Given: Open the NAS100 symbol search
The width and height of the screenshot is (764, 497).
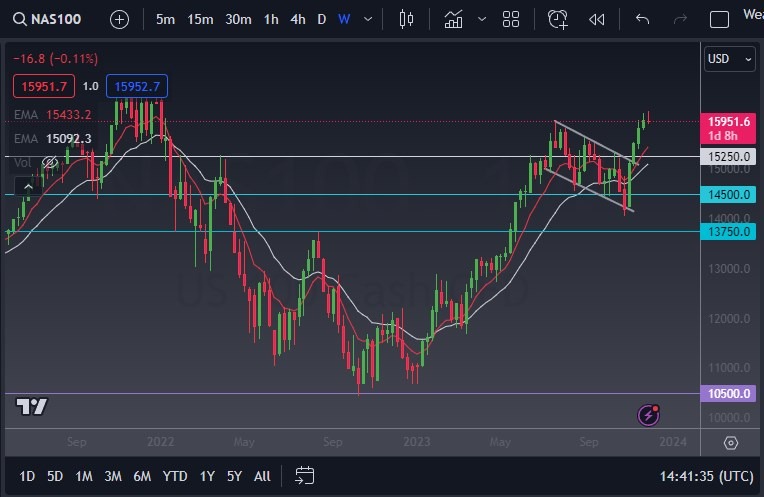Looking at the screenshot, I should 47,19.
